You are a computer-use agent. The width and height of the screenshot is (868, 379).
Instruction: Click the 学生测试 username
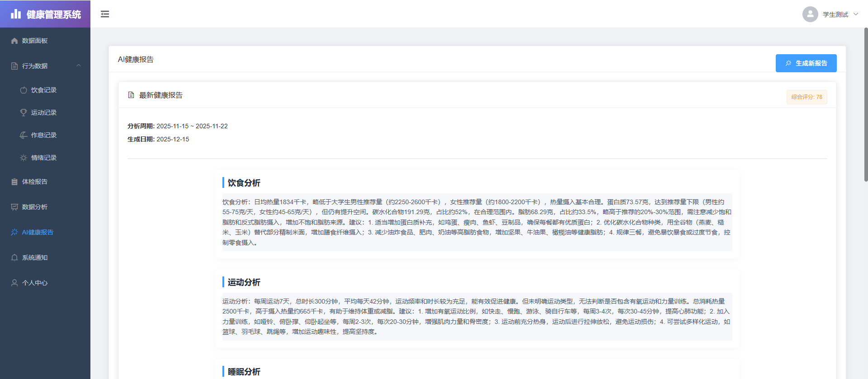[835, 14]
